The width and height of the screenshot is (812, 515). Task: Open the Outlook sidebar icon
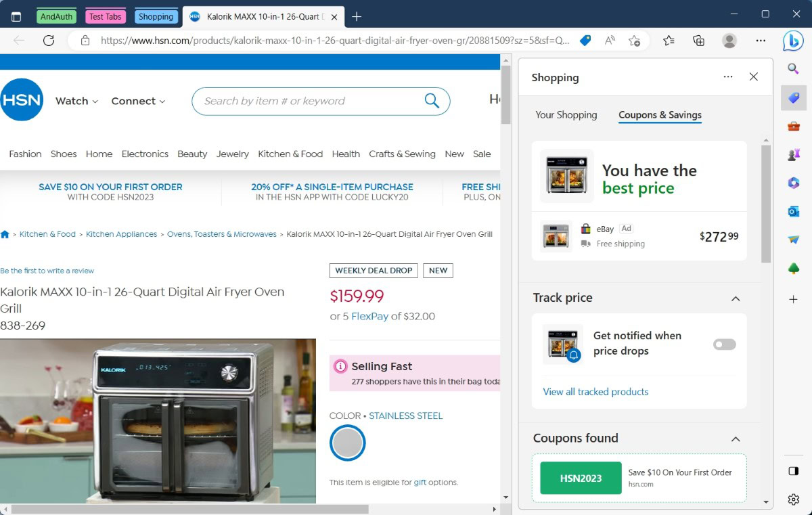(794, 212)
